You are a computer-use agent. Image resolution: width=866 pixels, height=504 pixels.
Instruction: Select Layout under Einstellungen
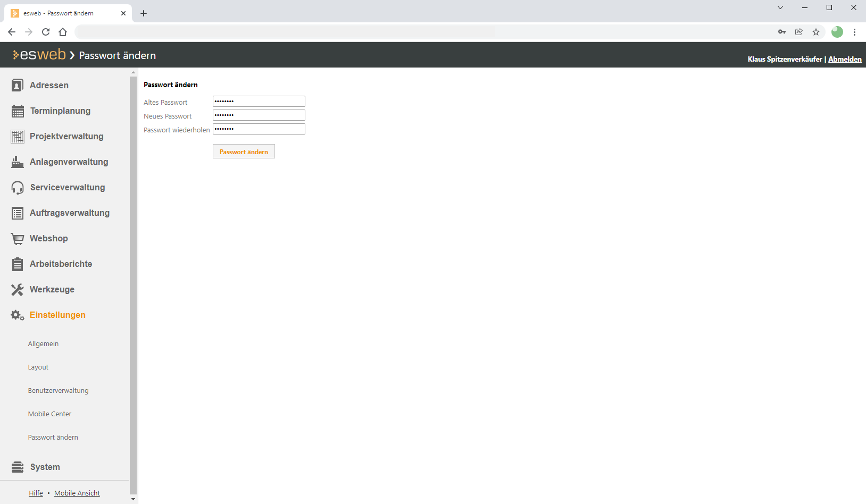click(38, 367)
